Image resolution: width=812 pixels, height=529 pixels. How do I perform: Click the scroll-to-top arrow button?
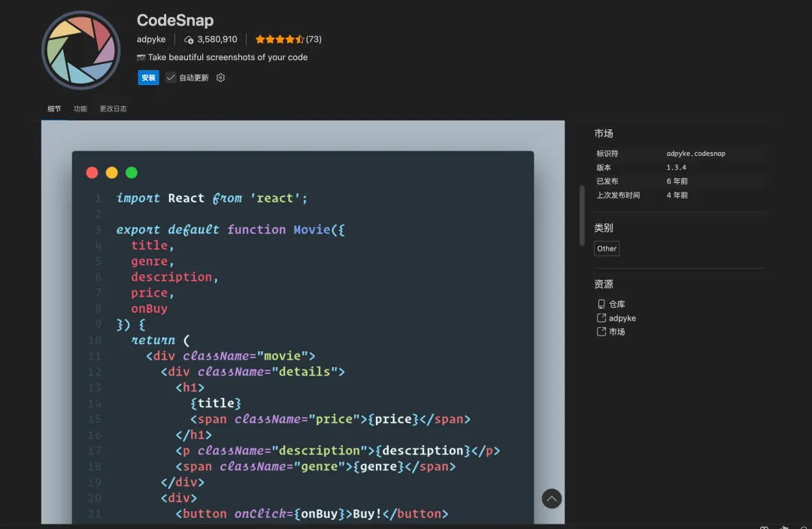(x=552, y=498)
